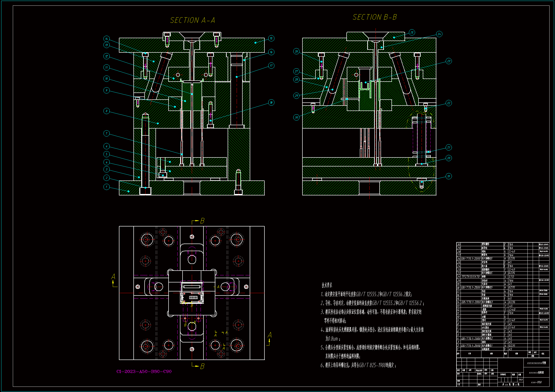Select requirement line mentioning GB/T 825-1988
This screenshot has width=555, height=392.
(x=358, y=365)
